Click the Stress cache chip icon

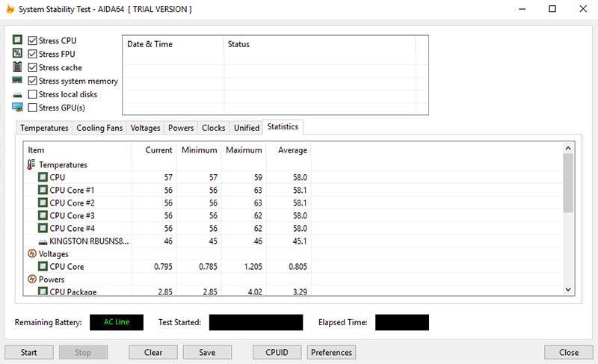point(17,67)
